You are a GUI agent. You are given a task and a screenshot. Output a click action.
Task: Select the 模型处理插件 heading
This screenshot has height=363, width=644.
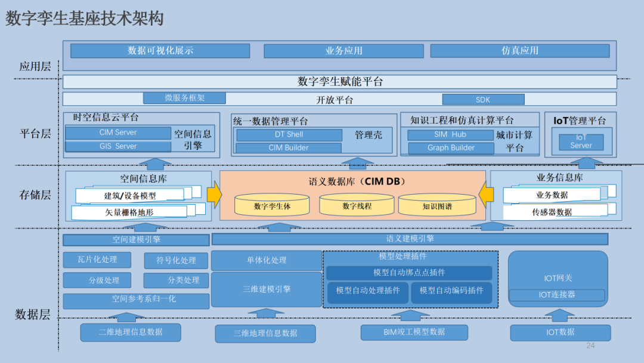tap(402, 256)
